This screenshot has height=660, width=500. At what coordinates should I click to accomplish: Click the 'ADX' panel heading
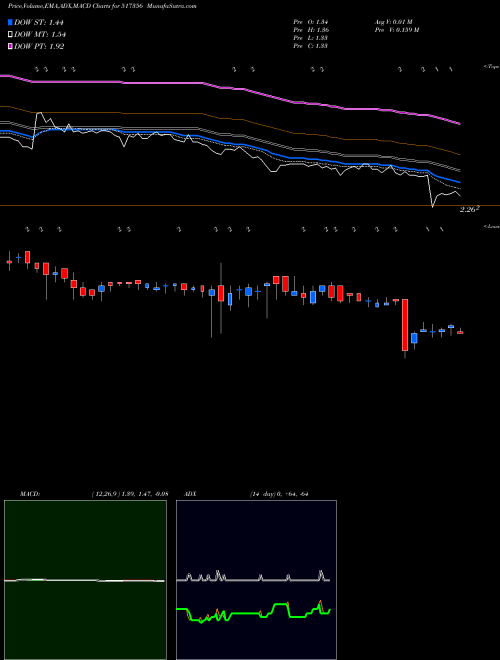tap(190, 493)
